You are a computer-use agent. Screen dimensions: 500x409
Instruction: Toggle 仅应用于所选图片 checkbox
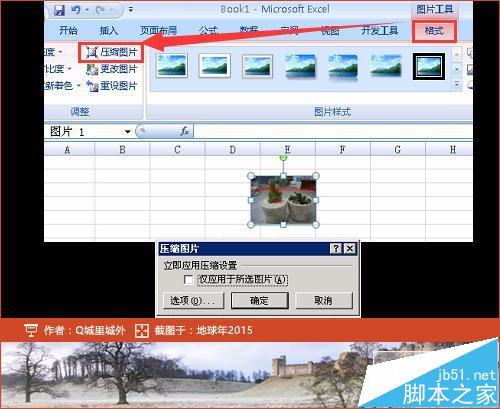click(188, 279)
